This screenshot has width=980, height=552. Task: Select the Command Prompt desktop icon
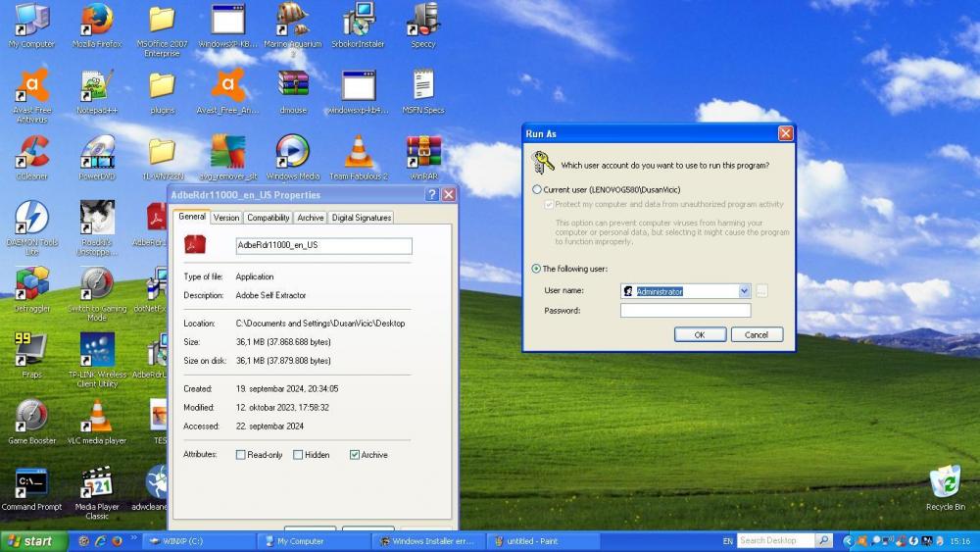(x=31, y=482)
